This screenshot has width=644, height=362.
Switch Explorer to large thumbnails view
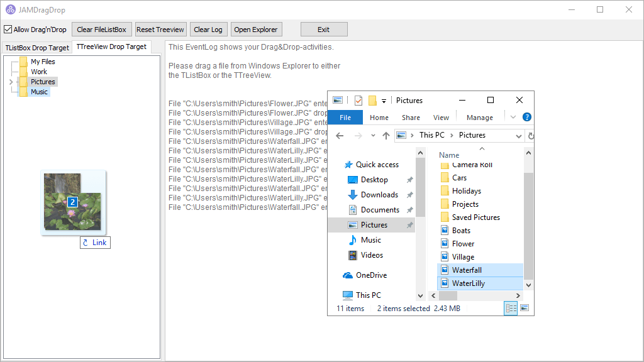[525, 308]
